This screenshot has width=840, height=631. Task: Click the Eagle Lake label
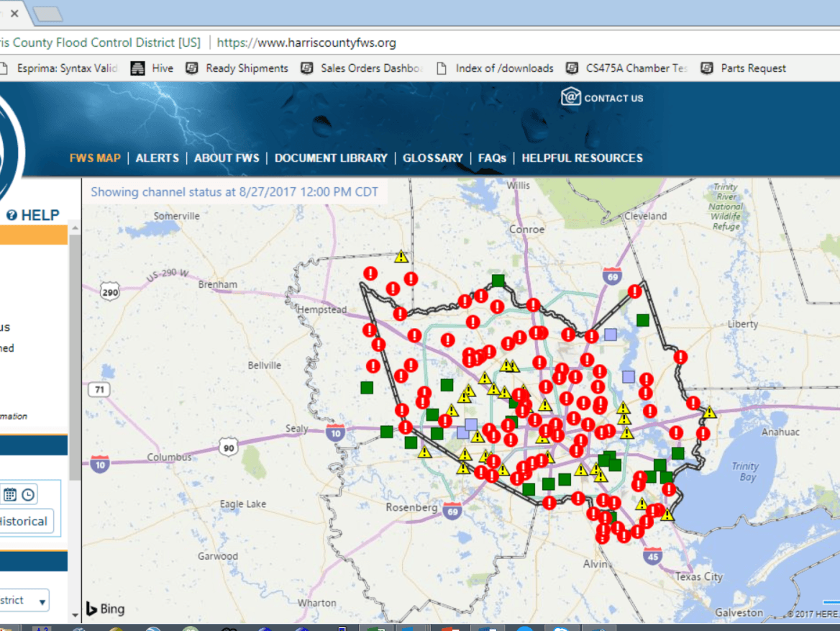click(242, 504)
